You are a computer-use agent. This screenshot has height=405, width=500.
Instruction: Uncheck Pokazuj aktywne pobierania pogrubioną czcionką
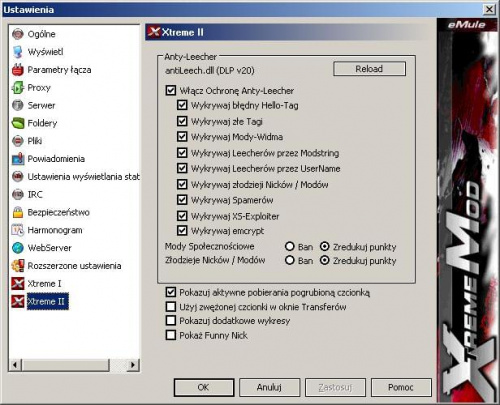click(171, 292)
